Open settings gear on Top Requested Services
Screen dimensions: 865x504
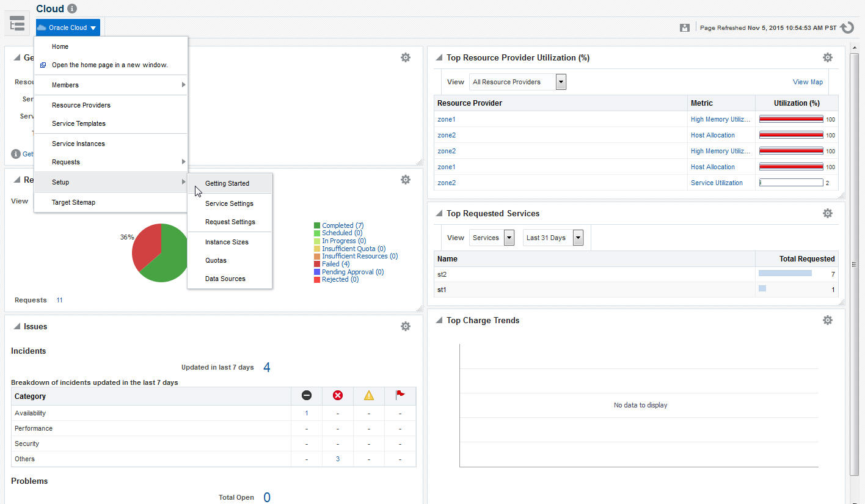point(828,213)
